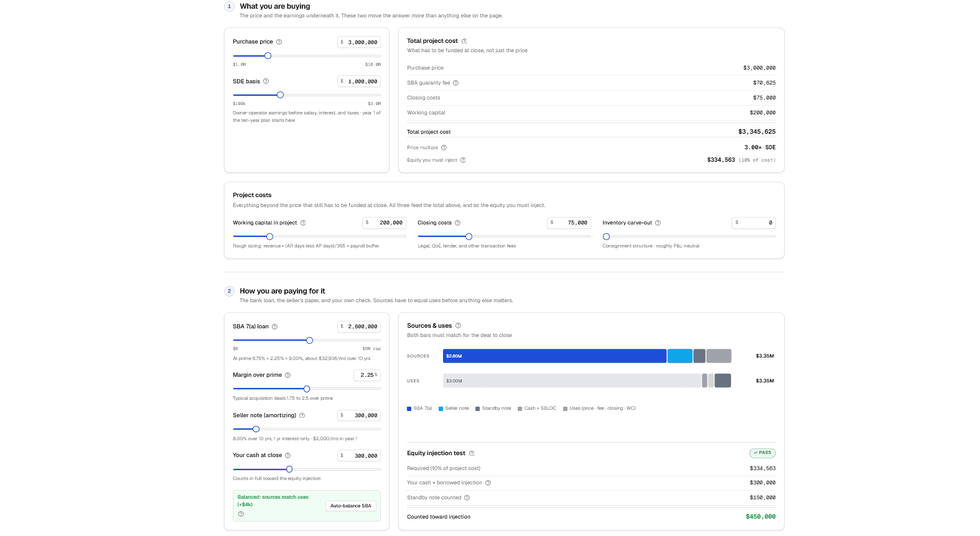Click Working capital in project slider handle

click(269, 236)
